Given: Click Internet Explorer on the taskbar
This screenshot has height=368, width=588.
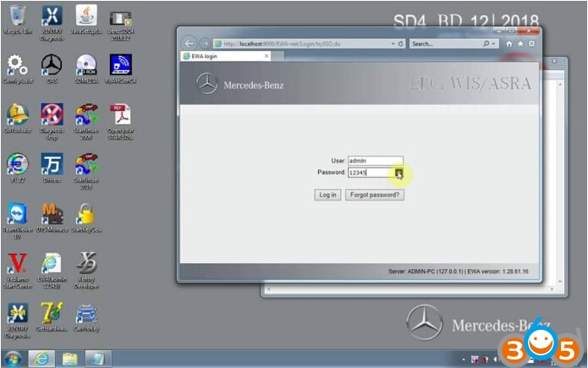Looking at the screenshot, I should [x=41, y=359].
